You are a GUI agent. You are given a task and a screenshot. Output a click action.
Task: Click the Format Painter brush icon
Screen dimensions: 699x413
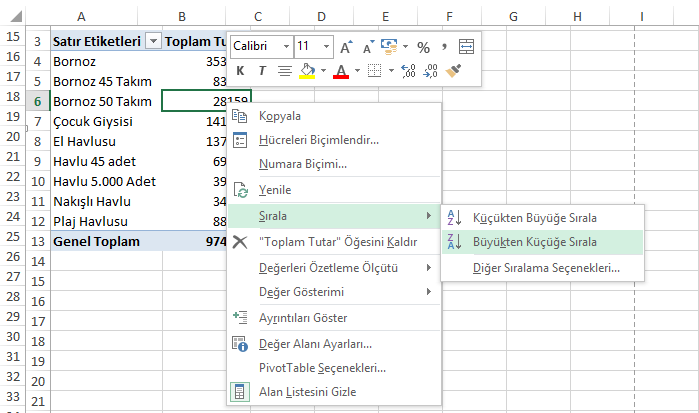(x=455, y=71)
